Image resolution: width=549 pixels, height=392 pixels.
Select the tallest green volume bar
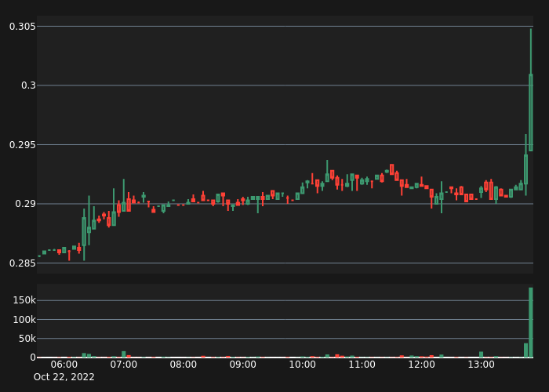tap(531, 322)
